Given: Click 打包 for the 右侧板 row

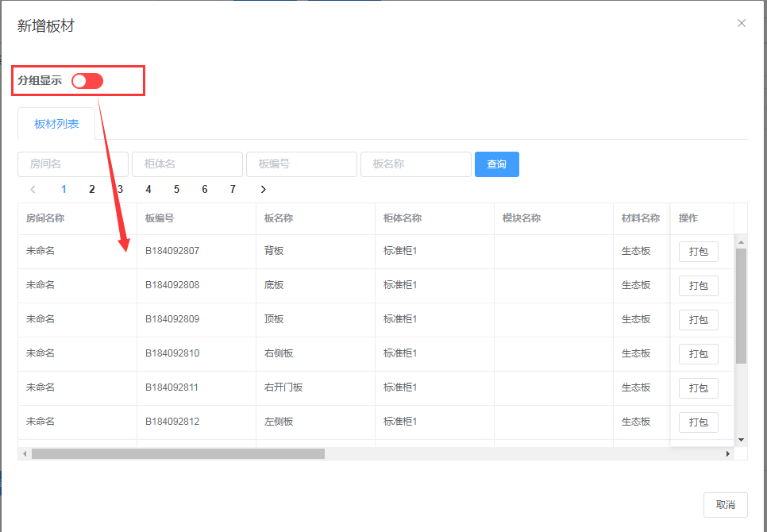Looking at the screenshot, I should coord(698,354).
